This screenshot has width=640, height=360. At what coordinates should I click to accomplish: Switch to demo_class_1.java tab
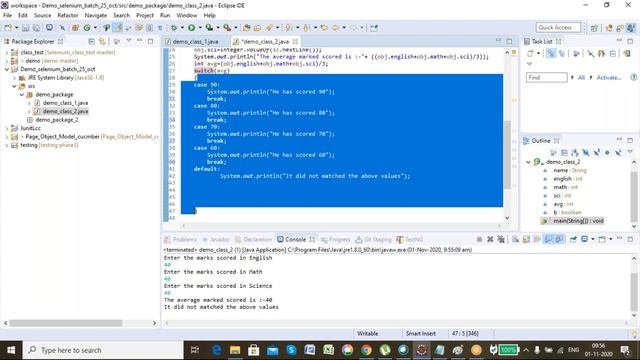point(195,42)
